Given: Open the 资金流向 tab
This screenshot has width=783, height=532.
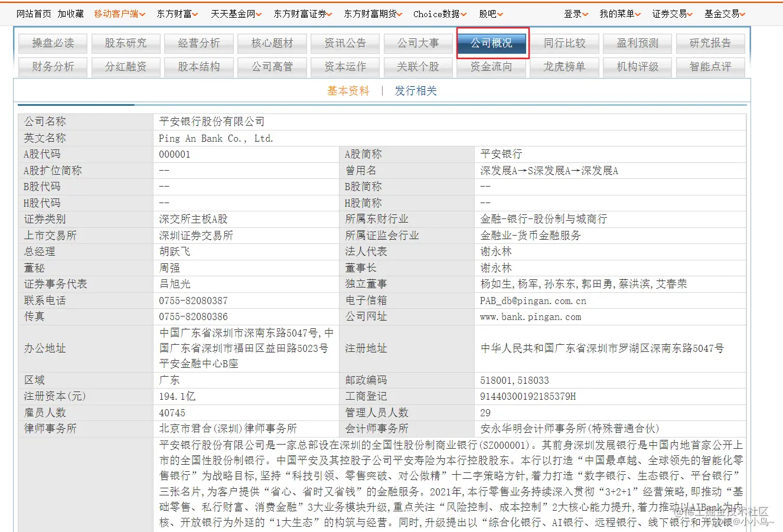Looking at the screenshot, I should [x=491, y=67].
